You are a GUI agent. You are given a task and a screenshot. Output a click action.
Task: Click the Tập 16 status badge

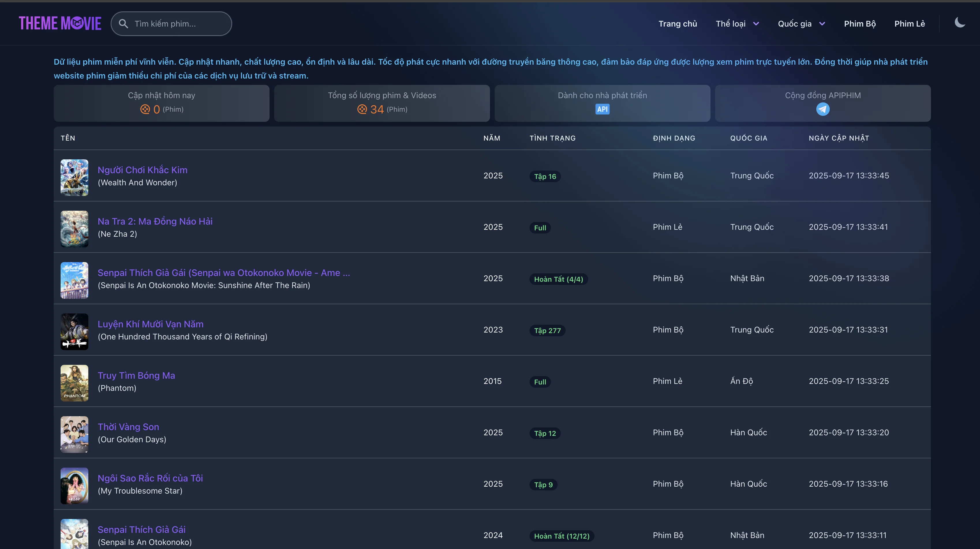(545, 176)
